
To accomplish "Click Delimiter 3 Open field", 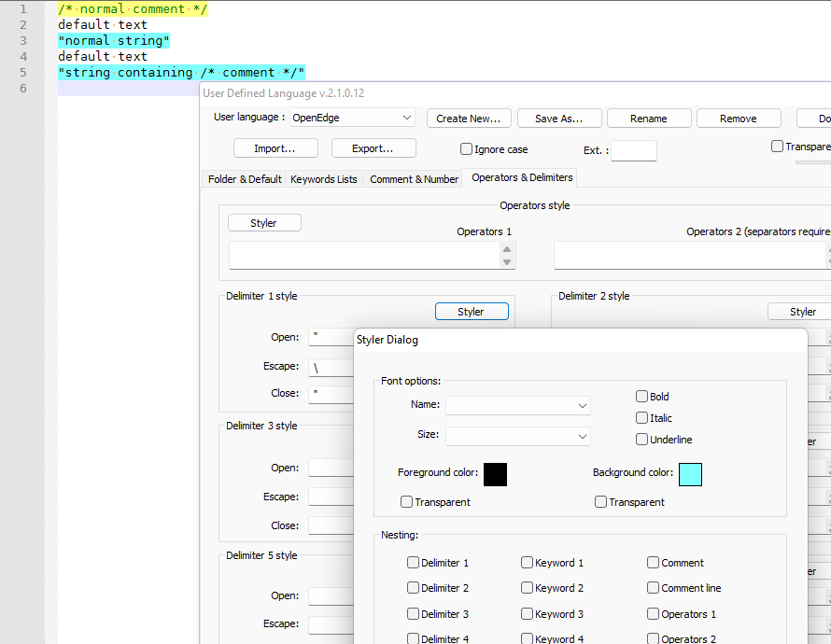I will pos(331,468).
